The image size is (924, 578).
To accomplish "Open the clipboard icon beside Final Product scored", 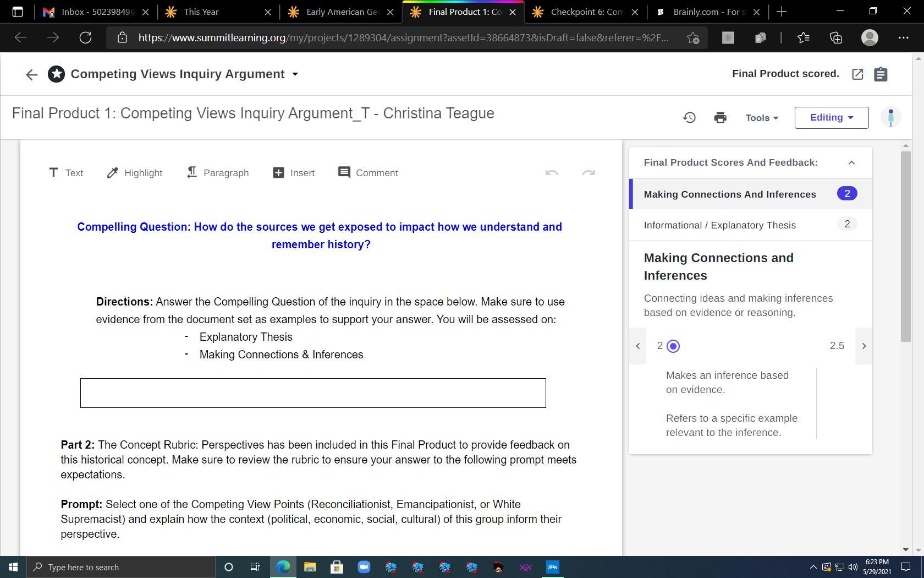I will coord(881,74).
